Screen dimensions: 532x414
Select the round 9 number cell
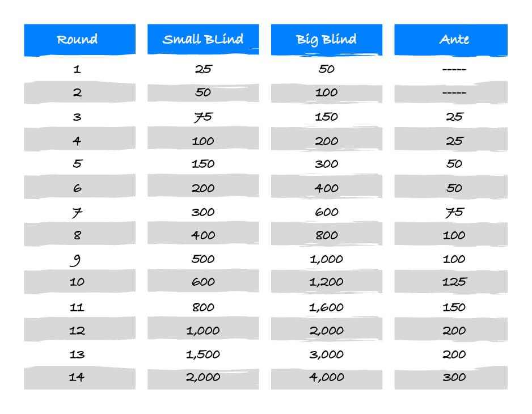click(77, 260)
